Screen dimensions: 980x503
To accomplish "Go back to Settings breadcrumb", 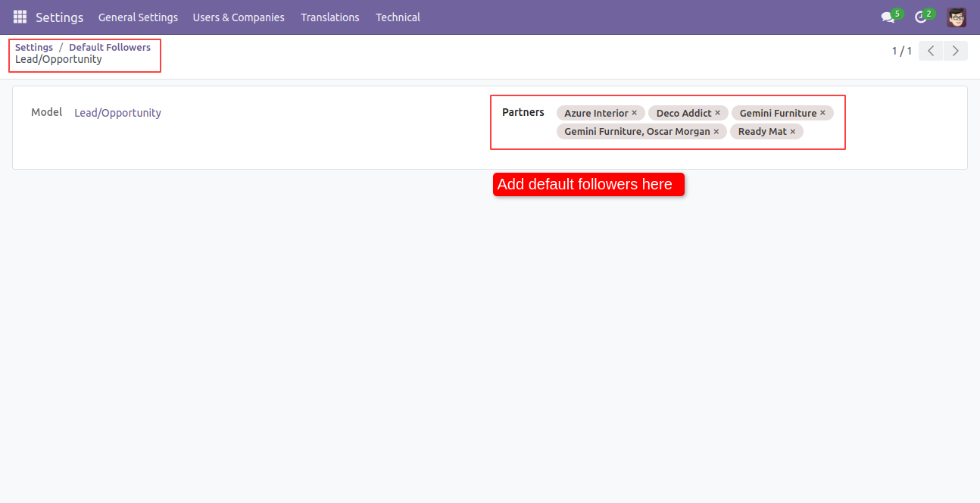I will pyautogui.click(x=34, y=47).
